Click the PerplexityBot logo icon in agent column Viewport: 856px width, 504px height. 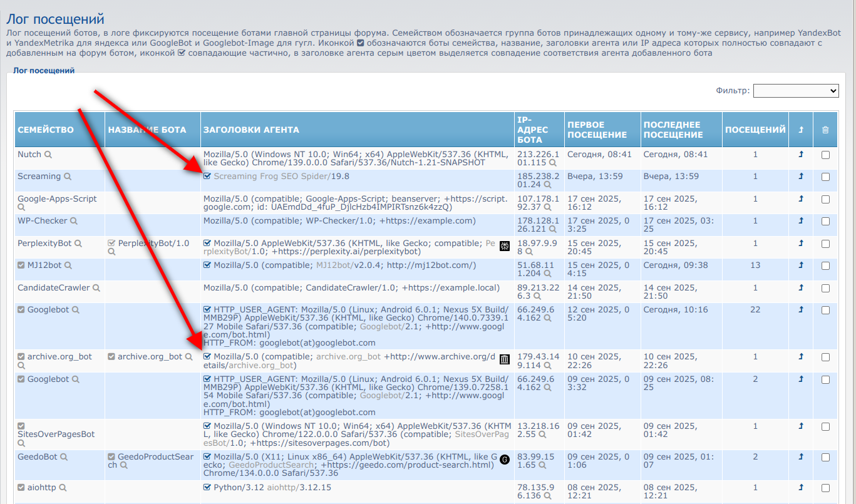point(505,246)
